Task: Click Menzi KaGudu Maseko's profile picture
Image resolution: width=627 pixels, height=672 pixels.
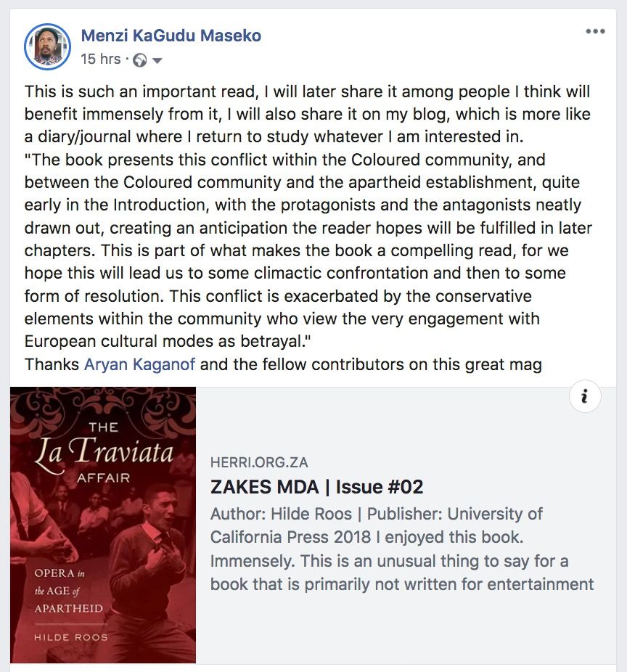Action: pyautogui.click(x=47, y=46)
